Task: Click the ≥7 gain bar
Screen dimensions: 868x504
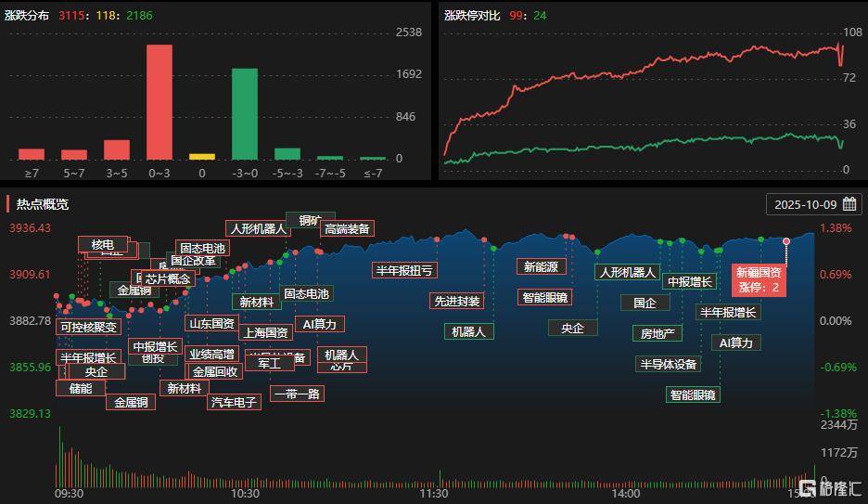Action: [32, 154]
